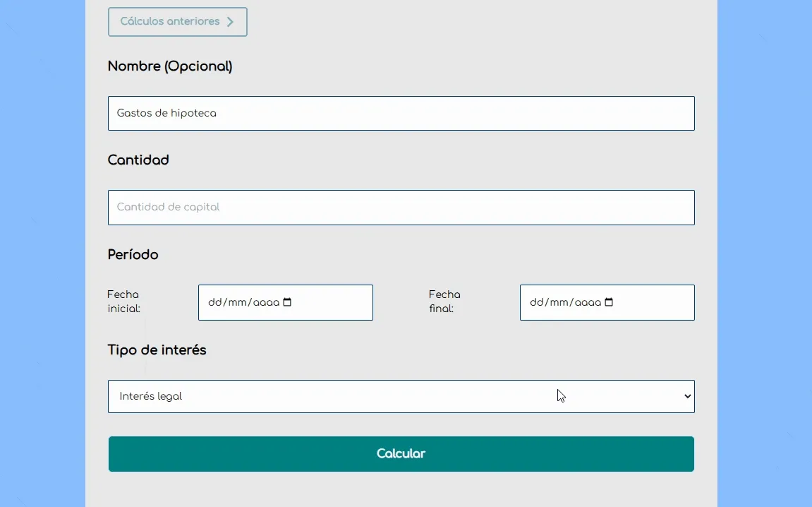The height and width of the screenshot is (507, 812).
Task: Click the chevron arrow beside Cálculos anteriores
Action: click(230, 22)
